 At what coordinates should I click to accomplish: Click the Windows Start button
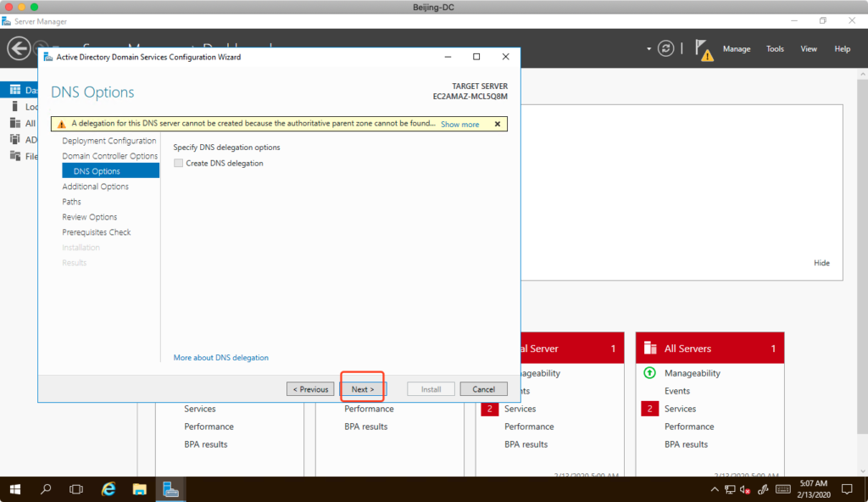(14, 489)
